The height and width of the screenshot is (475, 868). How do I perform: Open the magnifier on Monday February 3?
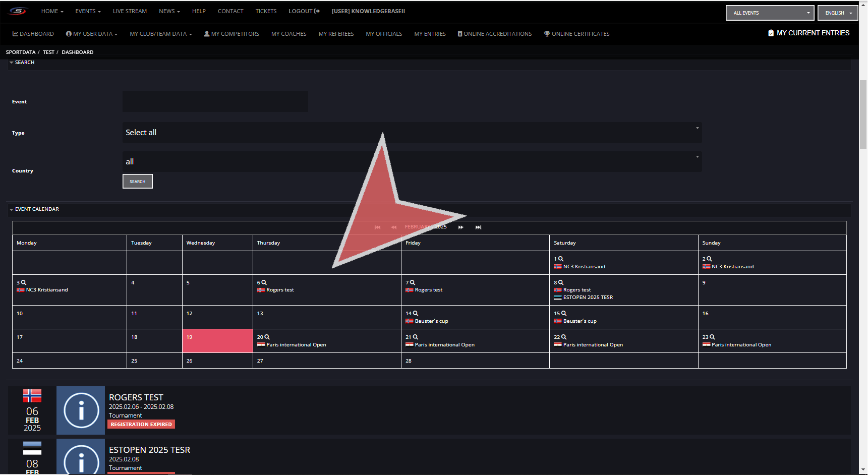click(24, 282)
